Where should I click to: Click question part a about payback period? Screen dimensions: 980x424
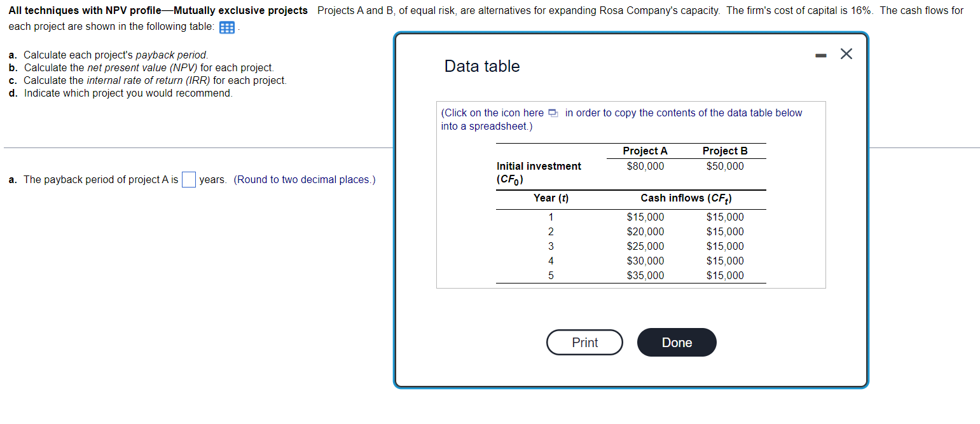pyautogui.click(x=109, y=55)
